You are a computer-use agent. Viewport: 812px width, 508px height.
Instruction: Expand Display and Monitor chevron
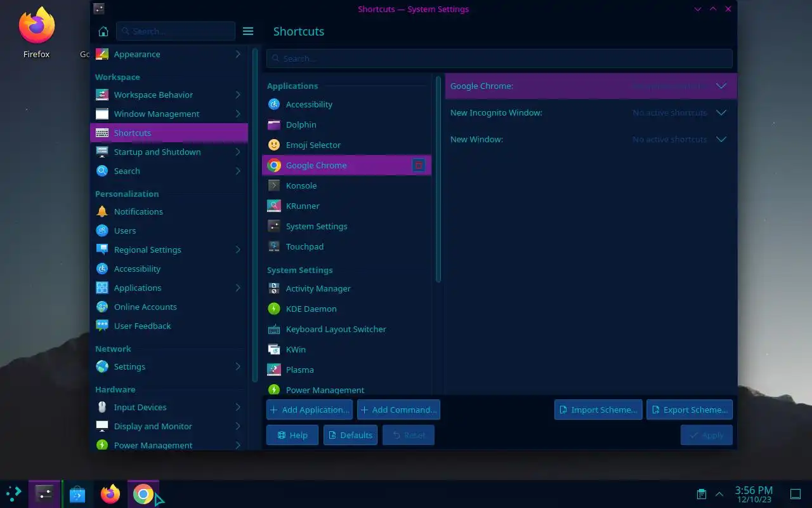(238, 426)
